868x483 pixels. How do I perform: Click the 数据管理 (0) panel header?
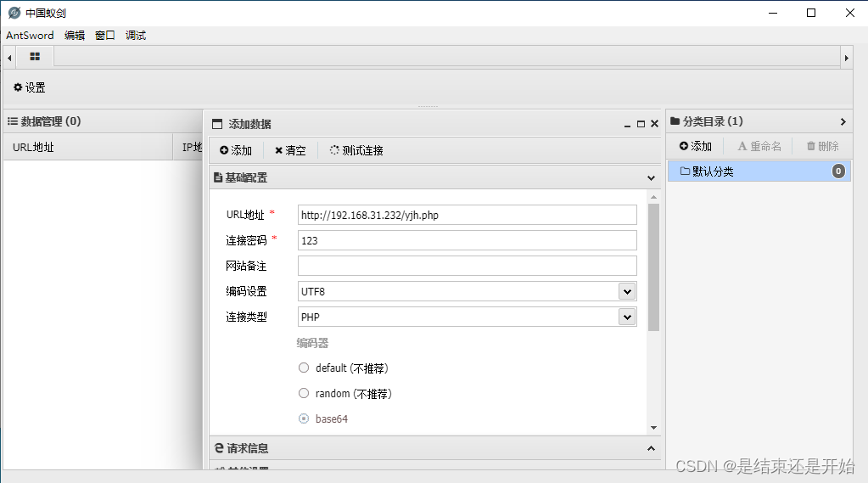[104, 121]
